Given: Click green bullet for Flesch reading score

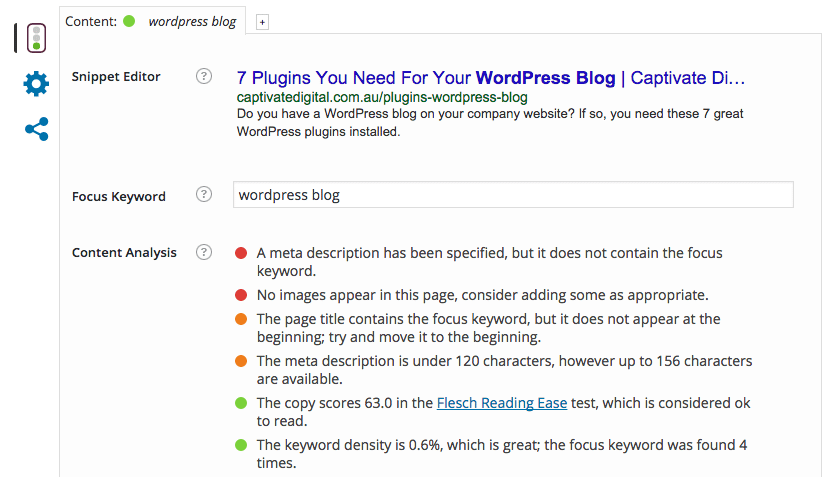Looking at the screenshot, I should click(x=241, y=403).
